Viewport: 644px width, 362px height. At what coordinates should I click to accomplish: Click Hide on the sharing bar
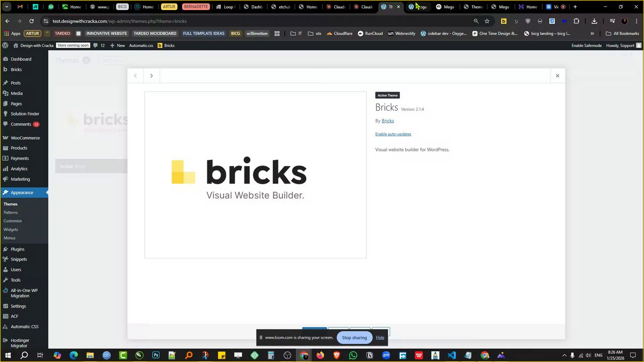[x=380, y=337]
